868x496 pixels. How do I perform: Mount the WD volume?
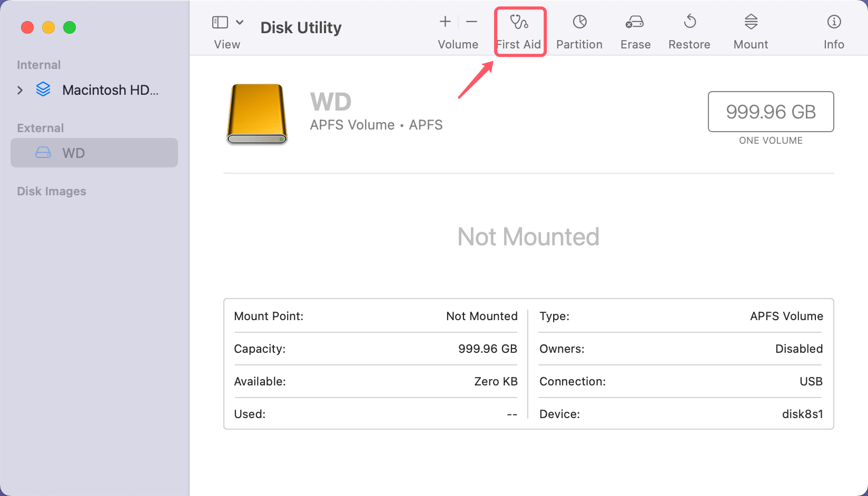pyautogui.click(x=750, y=29)
